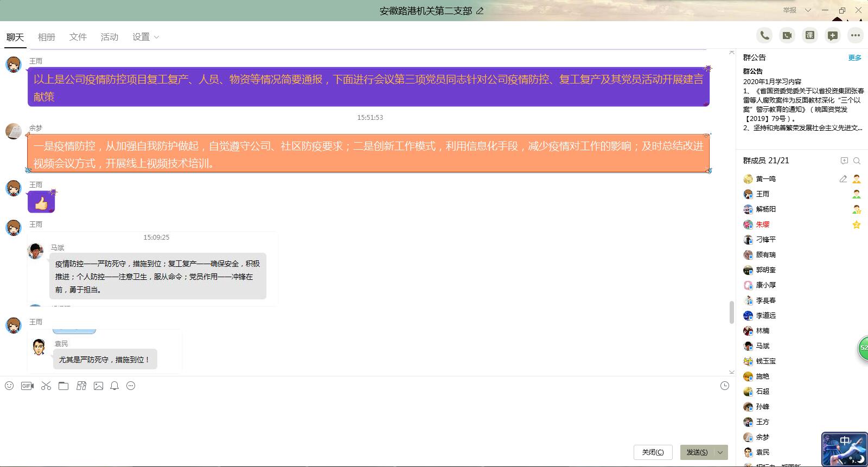Open the dropdown arrow beside 发送 button
The width and height of the screenshot is (868, 467).
tap(720, 452)
